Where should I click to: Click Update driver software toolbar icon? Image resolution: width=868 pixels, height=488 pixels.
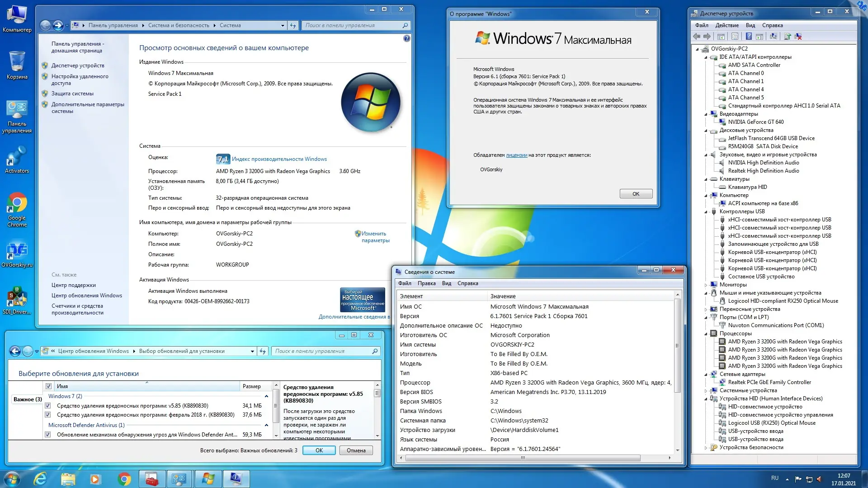[x=788, y=36]
